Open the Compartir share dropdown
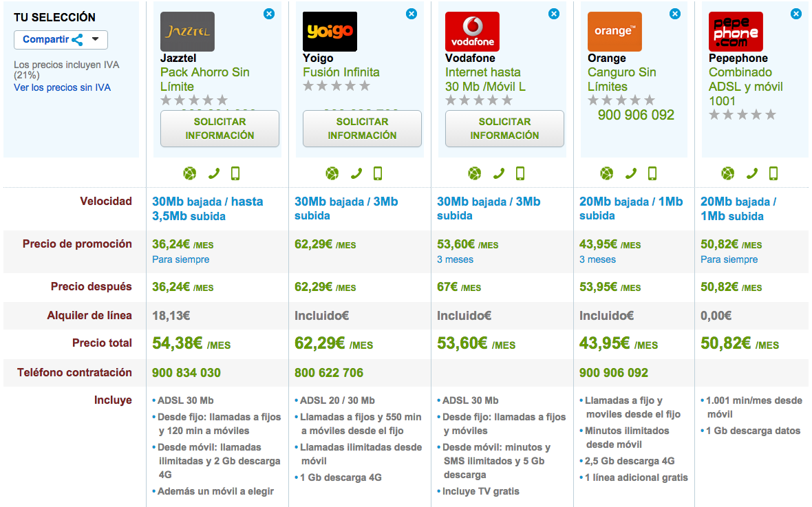 click(61, 40)
